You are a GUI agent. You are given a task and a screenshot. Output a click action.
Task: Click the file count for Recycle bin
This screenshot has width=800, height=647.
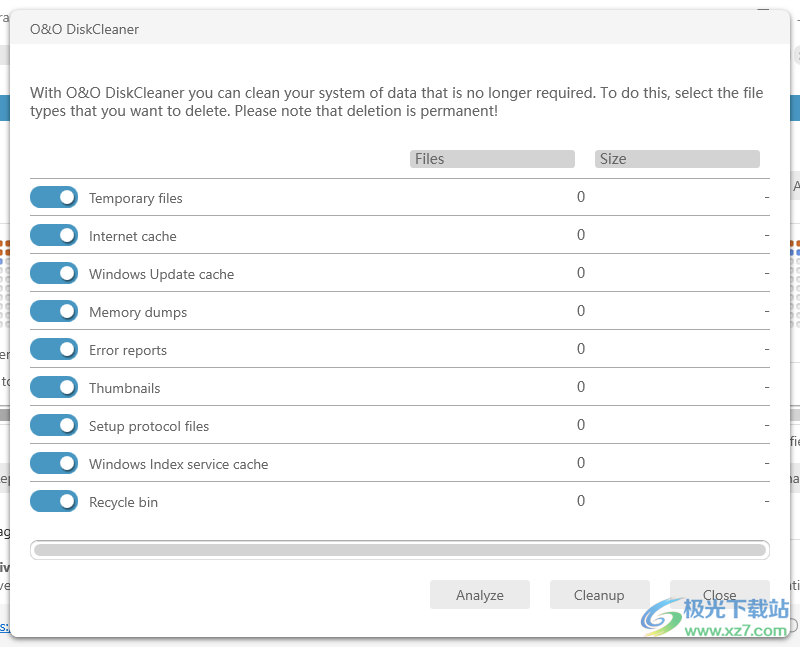click(x=581, y=501)
